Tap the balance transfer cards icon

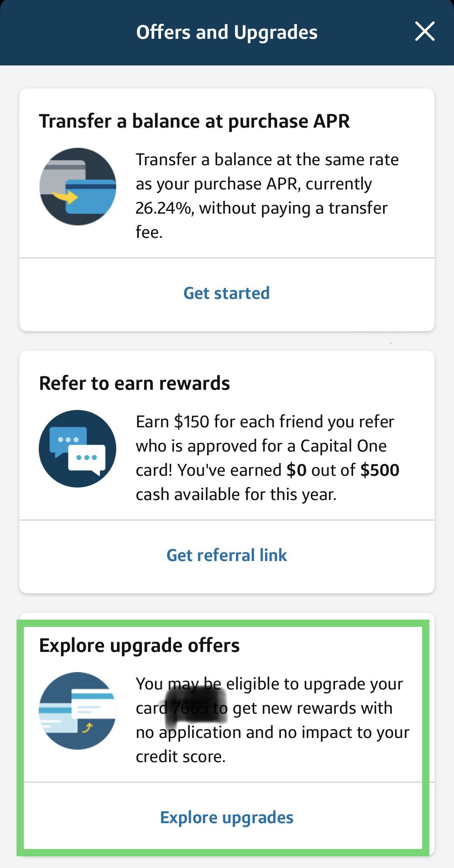pos(78,187)
